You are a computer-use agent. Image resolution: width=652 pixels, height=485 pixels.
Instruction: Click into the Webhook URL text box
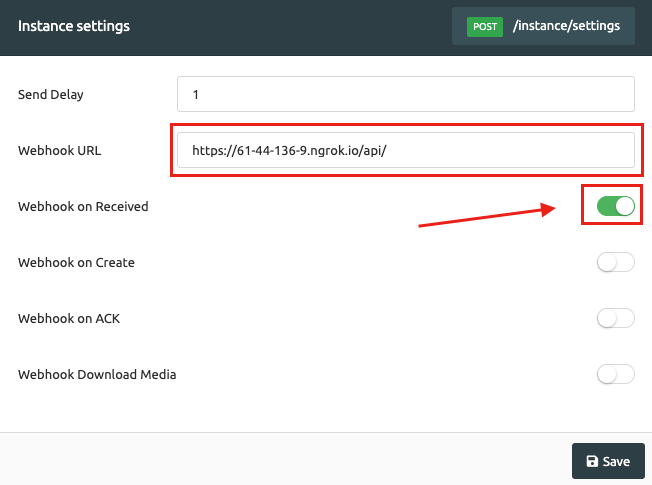406,150
